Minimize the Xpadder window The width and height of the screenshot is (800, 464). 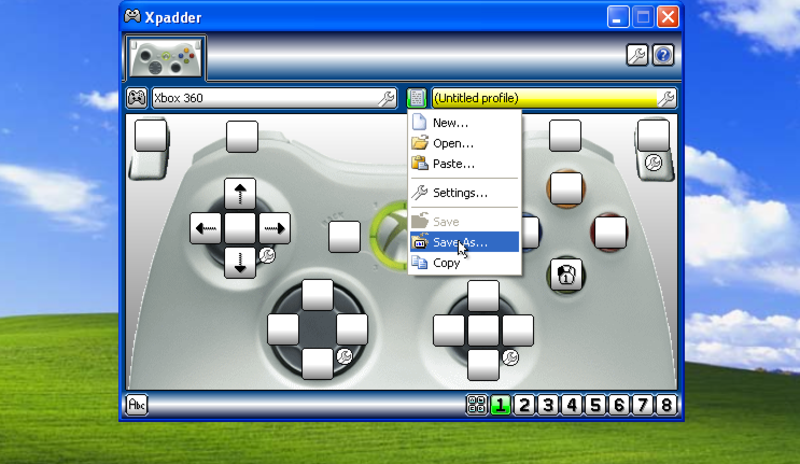coord(618,17)
